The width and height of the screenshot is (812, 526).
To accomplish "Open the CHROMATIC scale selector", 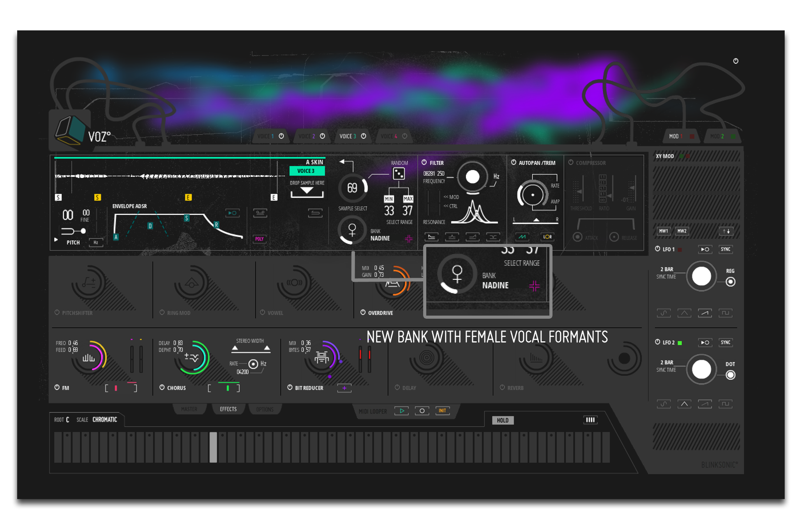I will click(104, 420).
